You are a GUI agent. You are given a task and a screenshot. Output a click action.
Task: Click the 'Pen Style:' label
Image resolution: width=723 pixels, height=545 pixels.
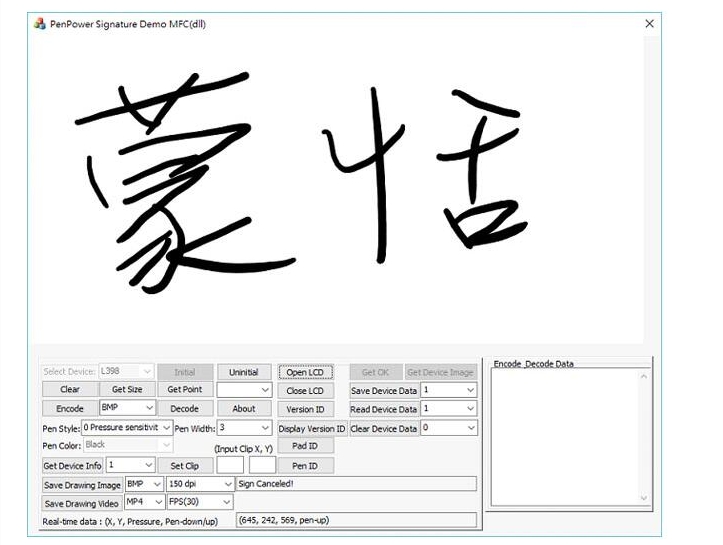(x=61, y=429)
